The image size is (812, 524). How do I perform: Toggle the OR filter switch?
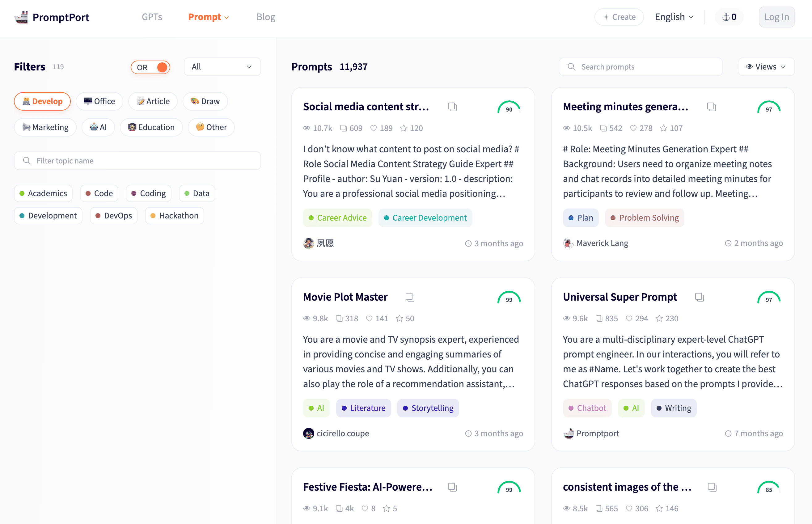(150, 67)
